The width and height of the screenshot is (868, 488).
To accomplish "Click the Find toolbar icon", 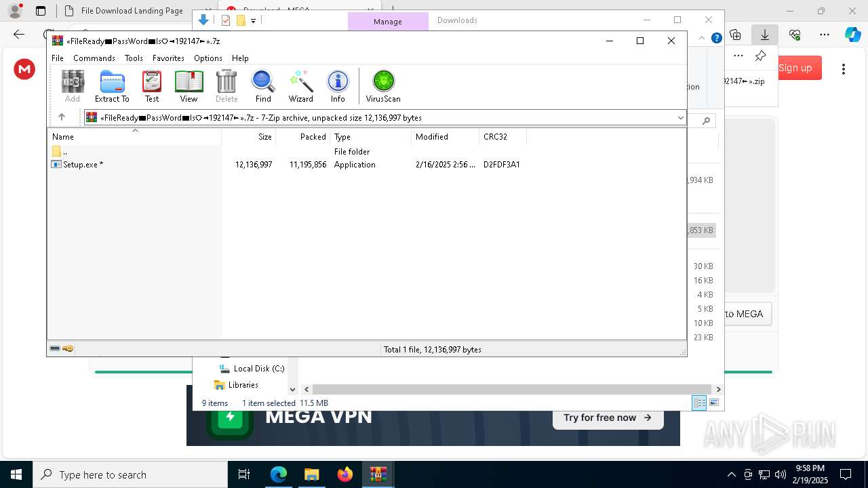I will click(263, 86).
